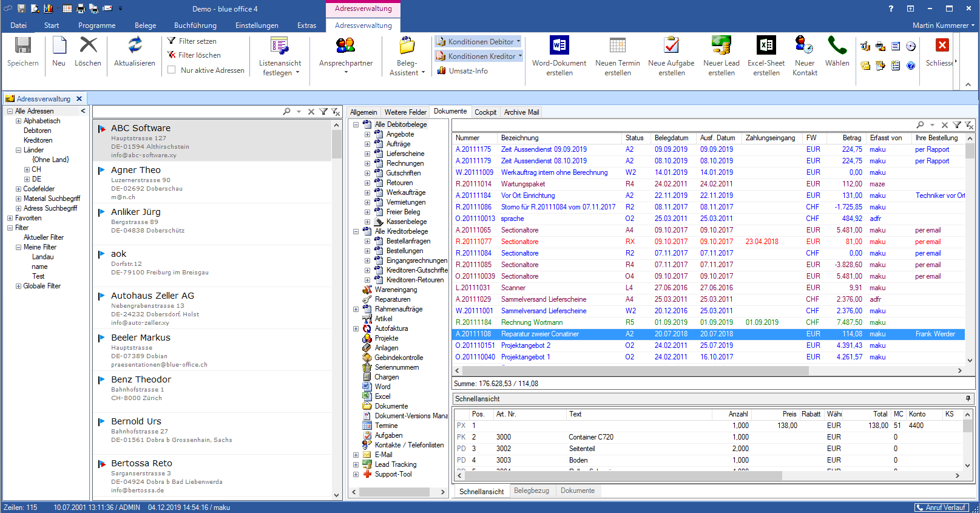
Task: Create a Word-Dokument from the ribbon
Action: 559,46
